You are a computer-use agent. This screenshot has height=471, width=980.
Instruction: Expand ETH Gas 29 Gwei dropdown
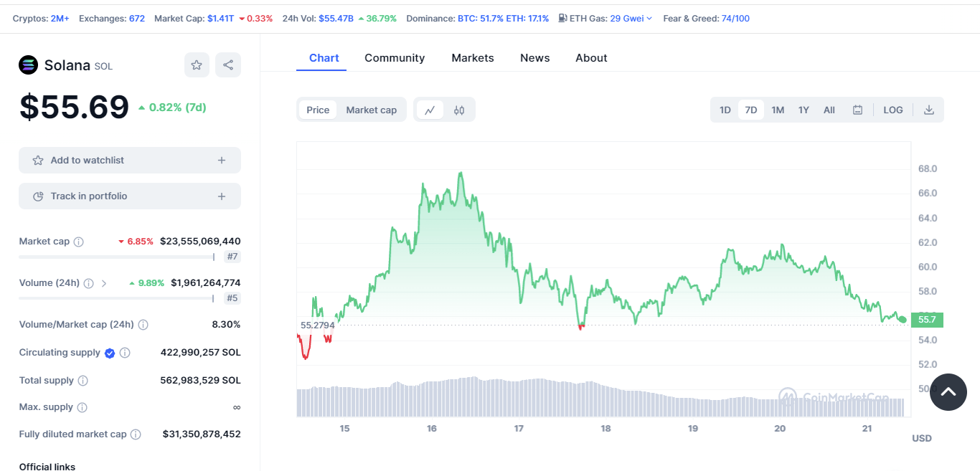pyautogui.click(x=631, y=18)
